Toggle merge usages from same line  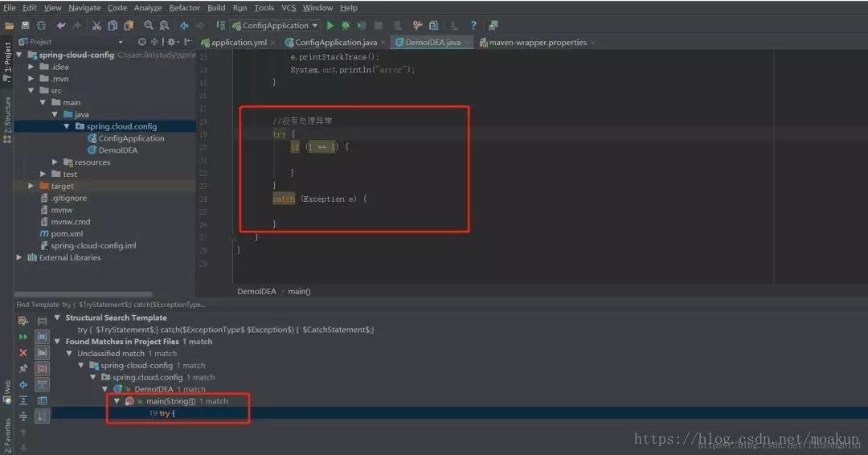click(42, 384)
